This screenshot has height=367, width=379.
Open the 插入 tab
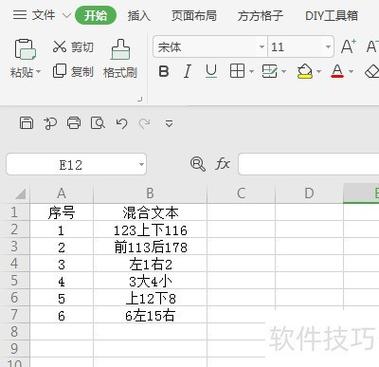pyautogui.click(x=139, y=16)
